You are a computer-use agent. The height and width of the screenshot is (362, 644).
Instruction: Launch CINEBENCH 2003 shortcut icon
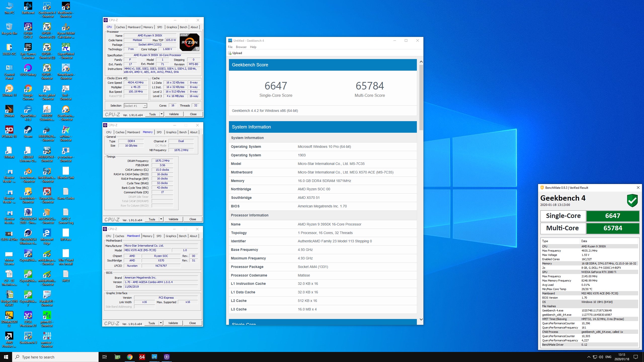pyautogui.click(x=28, y=216)
